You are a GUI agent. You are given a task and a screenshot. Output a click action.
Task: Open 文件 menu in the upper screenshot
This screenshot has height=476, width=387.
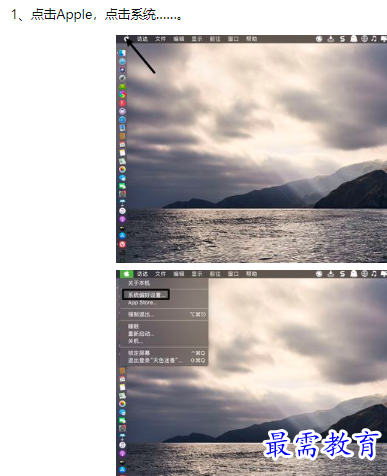tap(160, 39)
